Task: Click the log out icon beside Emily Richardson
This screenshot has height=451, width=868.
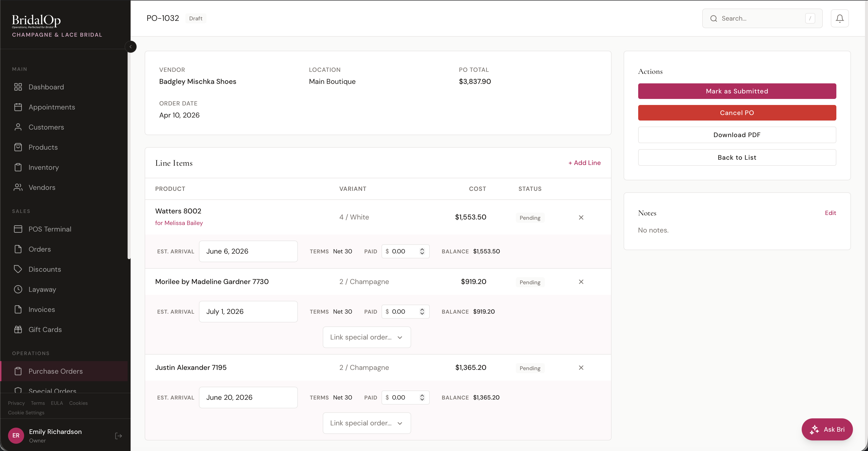Action: pyautogui.click(x=118, y=436)
